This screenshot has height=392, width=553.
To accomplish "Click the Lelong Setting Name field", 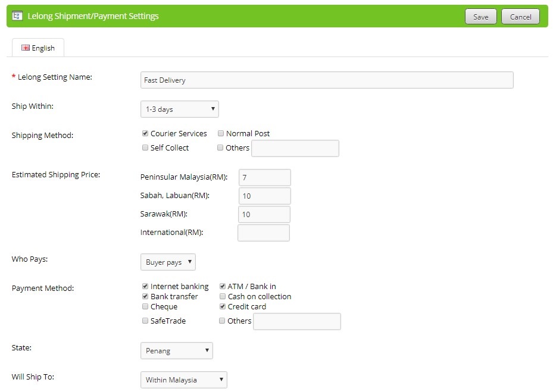I will tap(326, 80).
